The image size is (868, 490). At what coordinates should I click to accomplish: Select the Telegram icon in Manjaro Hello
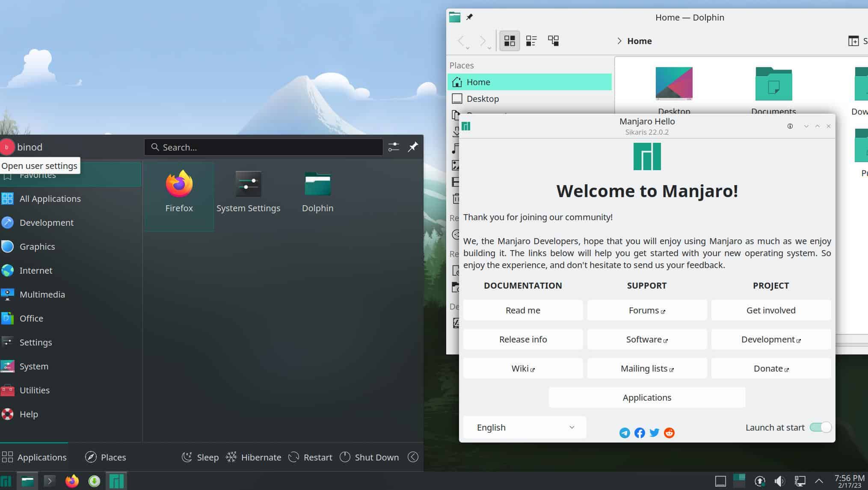coord(625,433)
